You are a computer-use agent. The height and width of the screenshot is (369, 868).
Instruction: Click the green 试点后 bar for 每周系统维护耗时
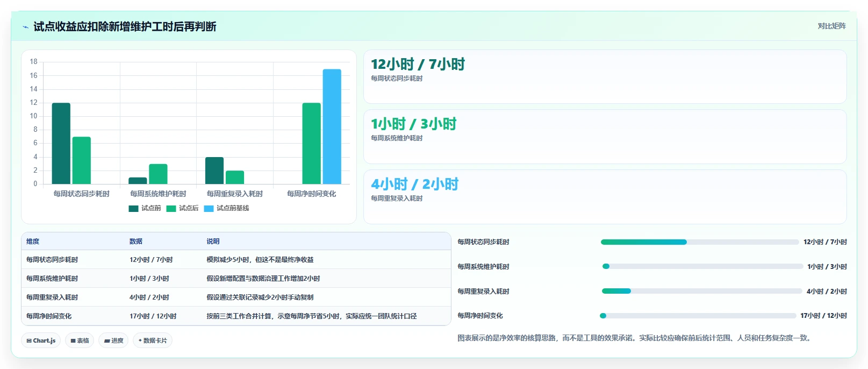pyautogui.click(x=158, y=174)
